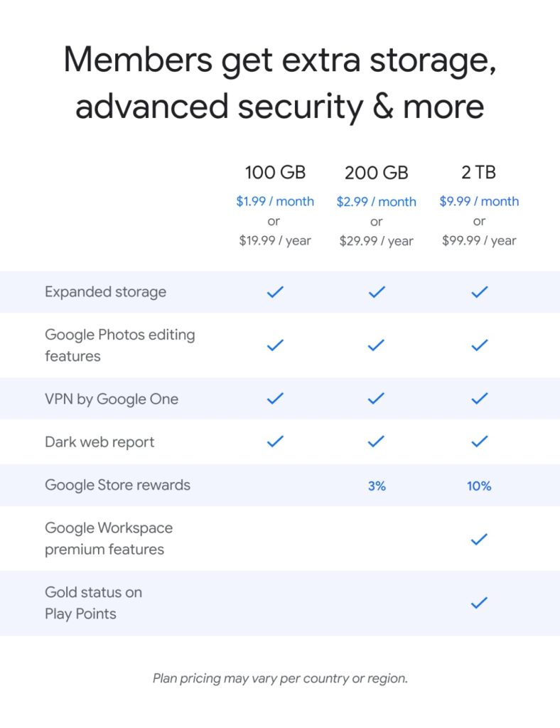Click the 200 GB Google Photos editing checkmark
The height and width of the screenshot is (728, 560).
pyautogui.click(x=377, y=346)
